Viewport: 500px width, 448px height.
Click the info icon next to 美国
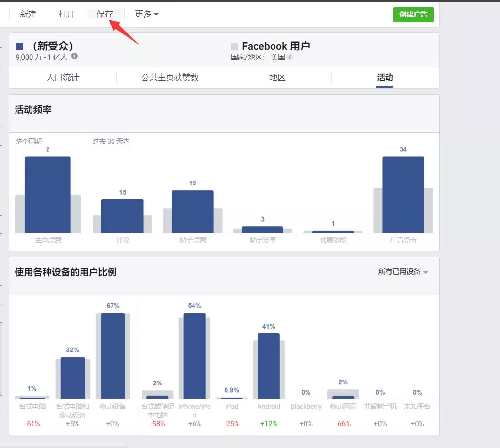coord(290,57)
